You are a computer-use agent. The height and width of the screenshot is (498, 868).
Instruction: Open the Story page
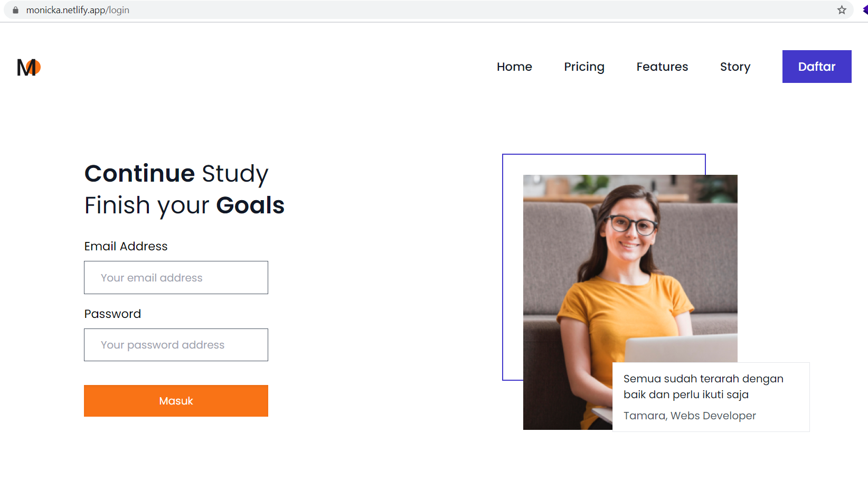pos(734,67)
